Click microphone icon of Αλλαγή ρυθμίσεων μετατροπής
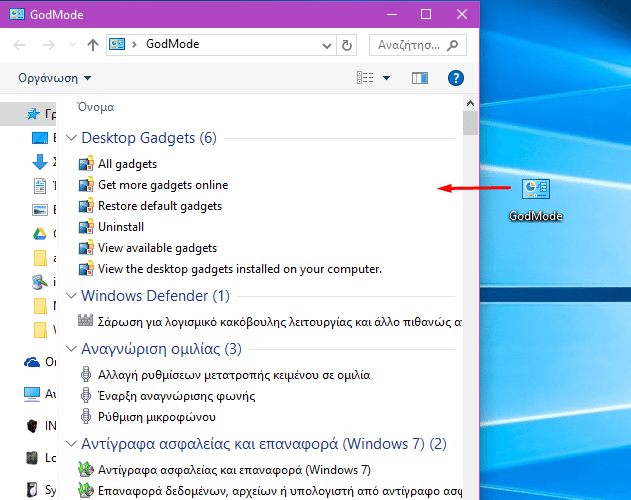This screenshot has height=500, width=631. 86,374
